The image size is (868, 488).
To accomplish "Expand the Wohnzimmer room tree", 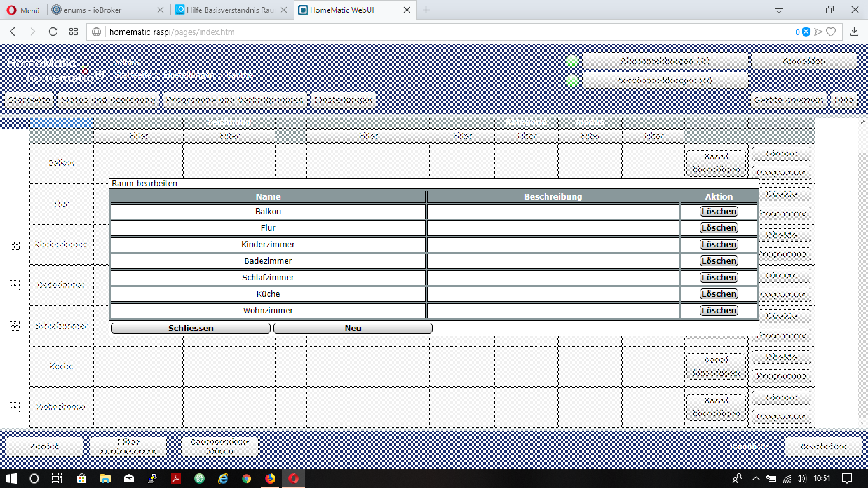I will [15, 407].
